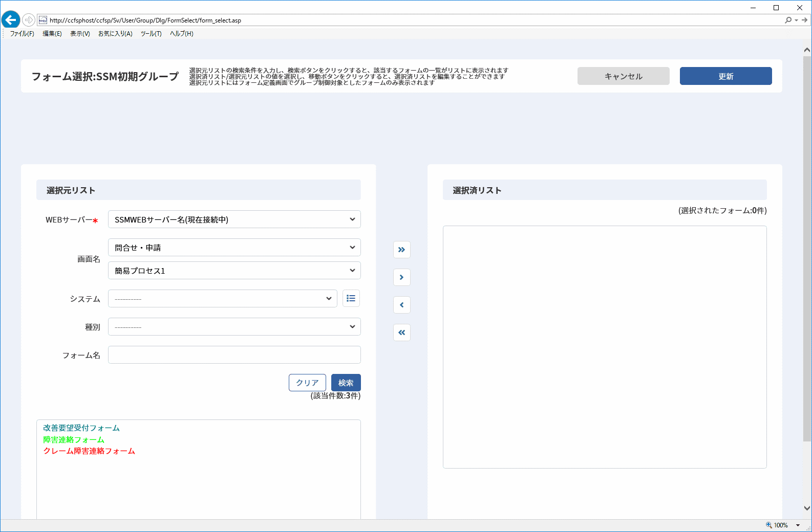Open the WEBサーバー dropdown

234,219
